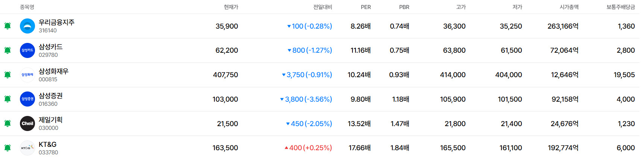The image size is (644, 160).
Task: Toggle the alert bell for 삼성카드
Action: (x=8, y=50)
